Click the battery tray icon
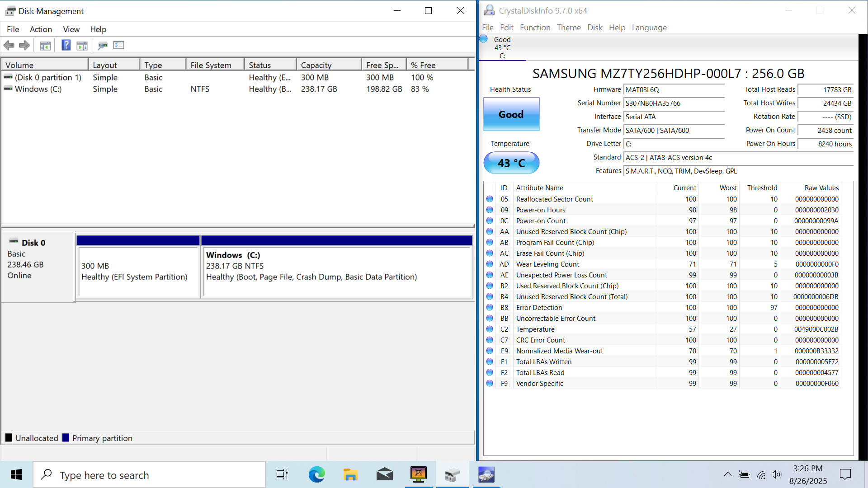 (x=744, y=474)
